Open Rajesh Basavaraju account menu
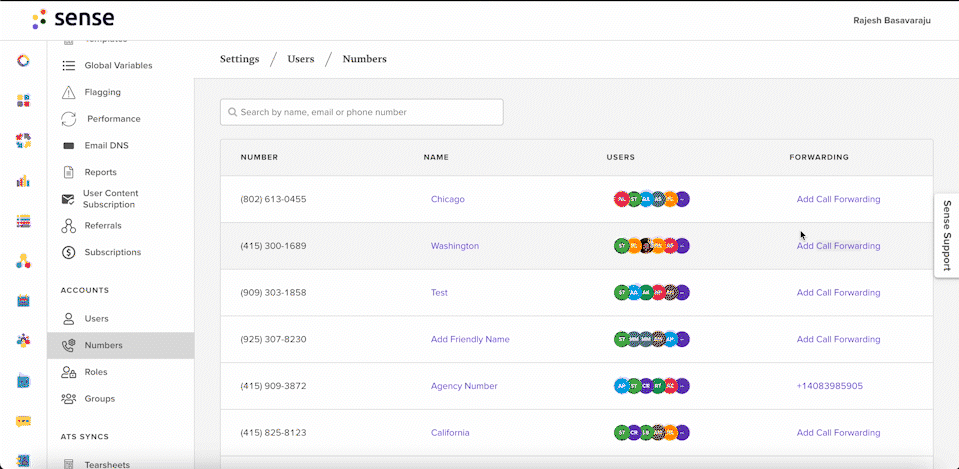959x469 pixels. (x=892, y=20)
